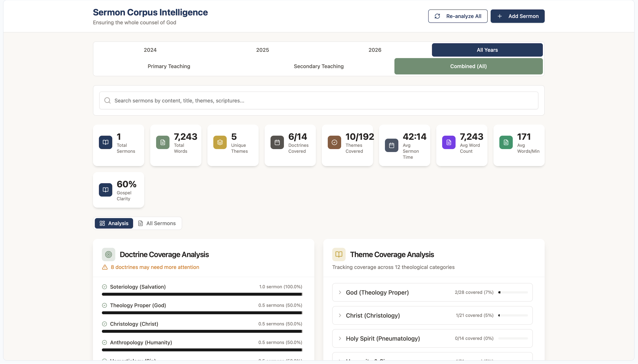
Task: Switch to the All Sermons tab
Action: pos(157,223)
